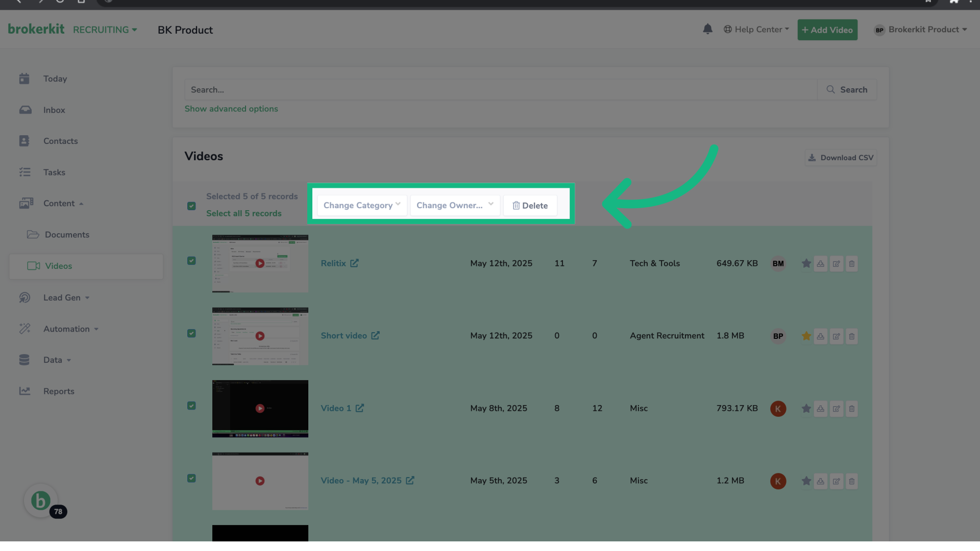980x551 pixels.
Task: Uncheck the select-all videos checkbox
Action: (x=191, y=206)
